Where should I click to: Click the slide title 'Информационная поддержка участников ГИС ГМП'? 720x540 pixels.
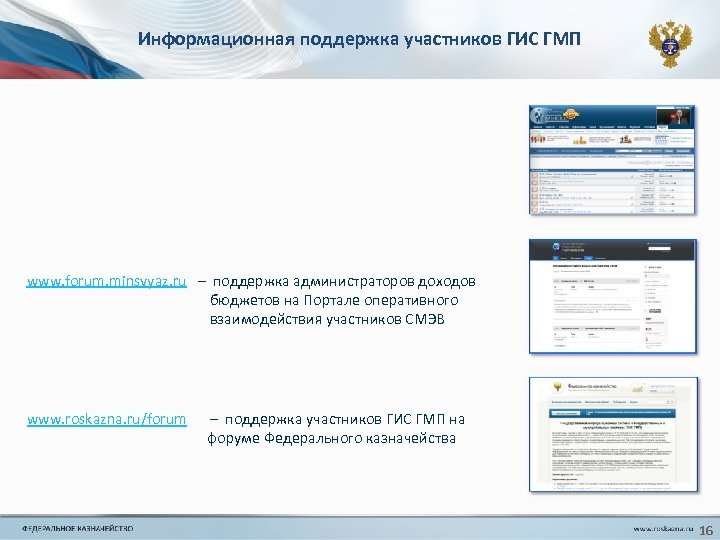click(x=359, y=39)
